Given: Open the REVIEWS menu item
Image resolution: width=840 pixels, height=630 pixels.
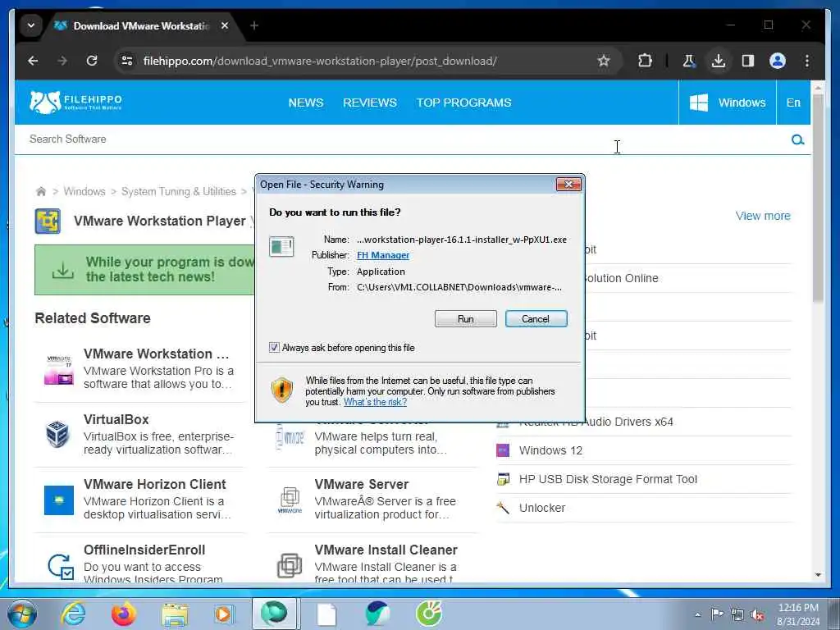Looking at the screenshot, I should click(x=370, y=103).
